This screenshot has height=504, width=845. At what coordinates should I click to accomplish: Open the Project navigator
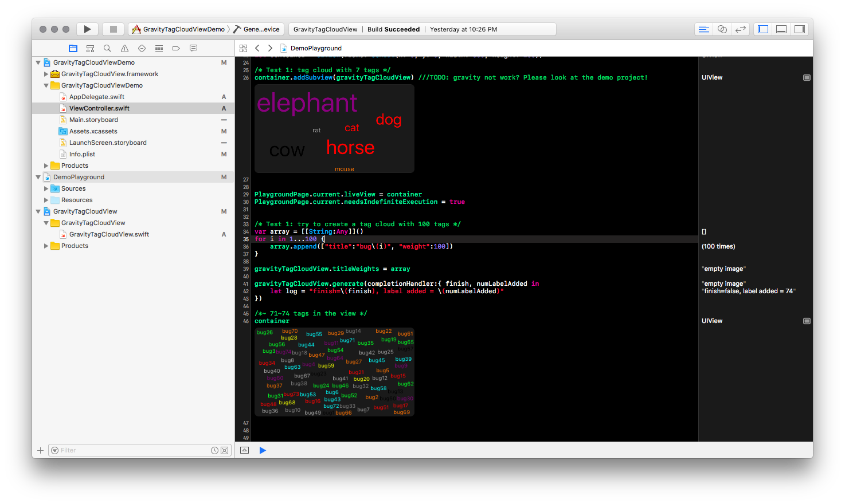point(73,48)
